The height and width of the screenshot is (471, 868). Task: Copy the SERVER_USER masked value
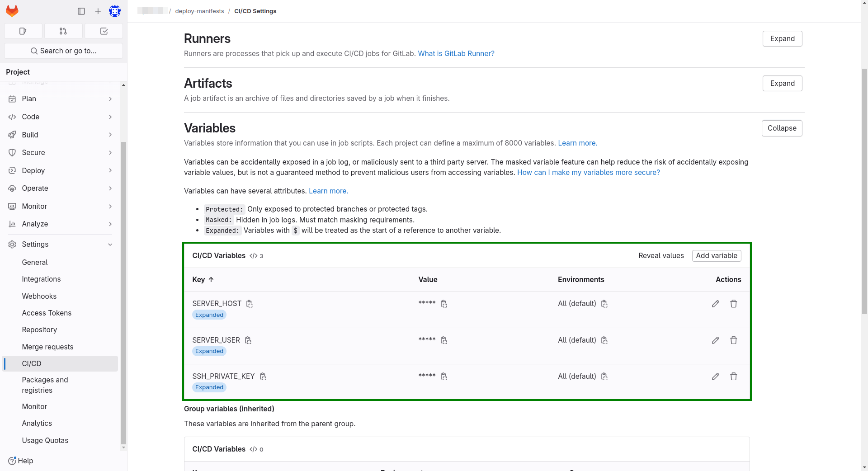point(444,340)
